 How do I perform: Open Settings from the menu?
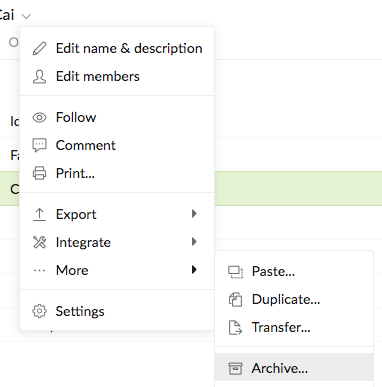pyautogui.click(x=117, y=311)
